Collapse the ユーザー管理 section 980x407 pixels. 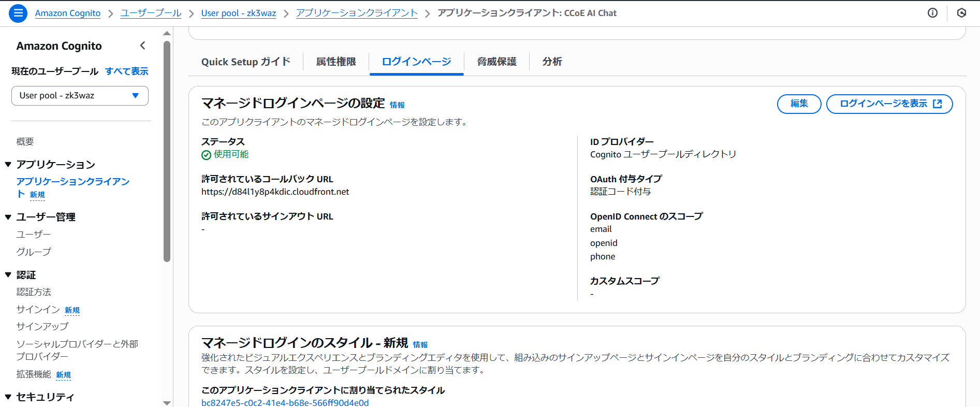8,217
